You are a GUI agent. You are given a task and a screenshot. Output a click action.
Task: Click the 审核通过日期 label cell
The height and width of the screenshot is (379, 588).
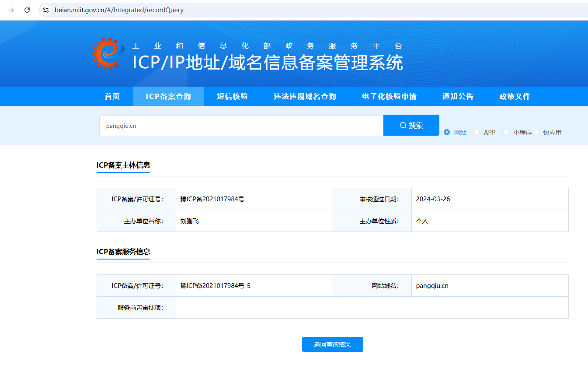[x=372, y=199]
